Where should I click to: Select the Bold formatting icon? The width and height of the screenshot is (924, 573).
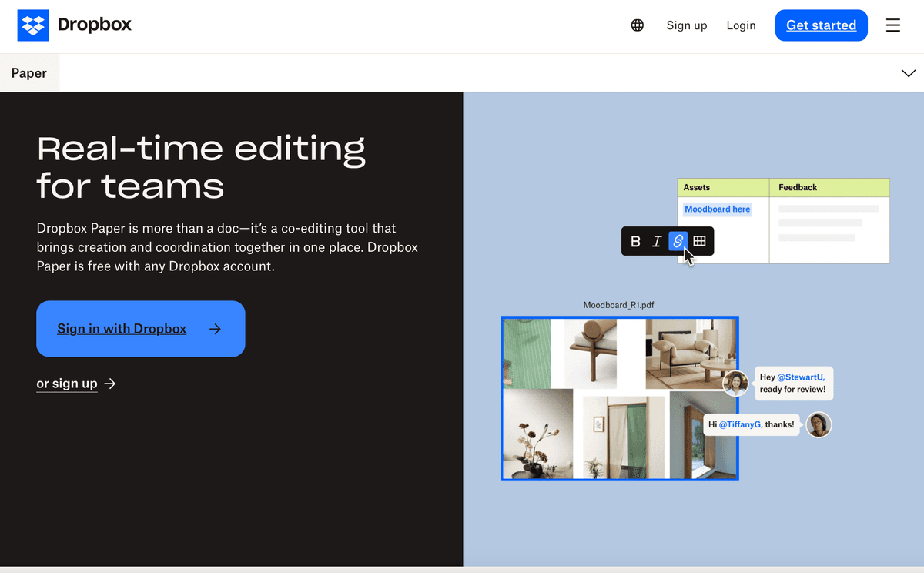[635, 241]
